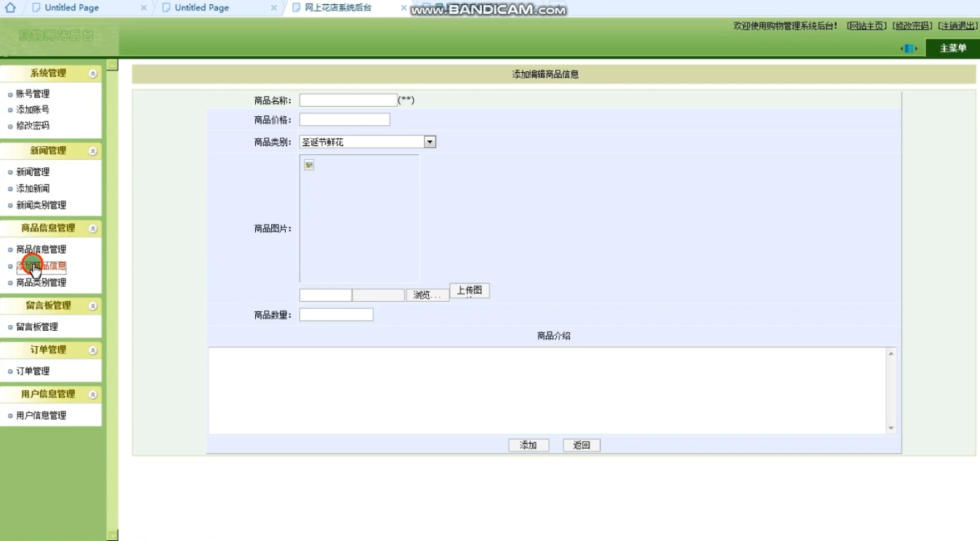Click the 留言板管理 header chevron icon
The height and width of the screenshot is (541, 980).
[92, 306]
